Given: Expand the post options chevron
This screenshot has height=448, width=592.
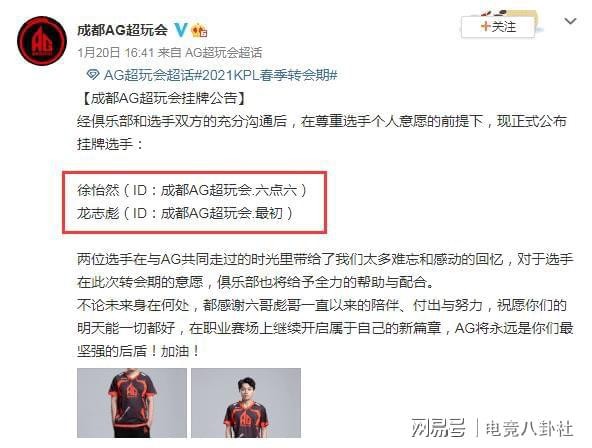Looking at the screenshot, I should click(x=570, y=21).
